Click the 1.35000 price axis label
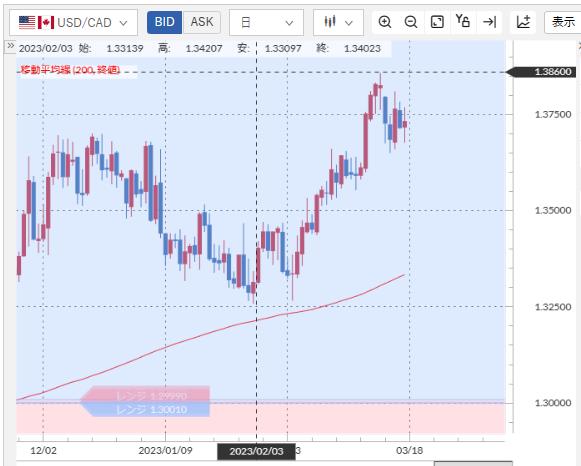 coord(553,210)
